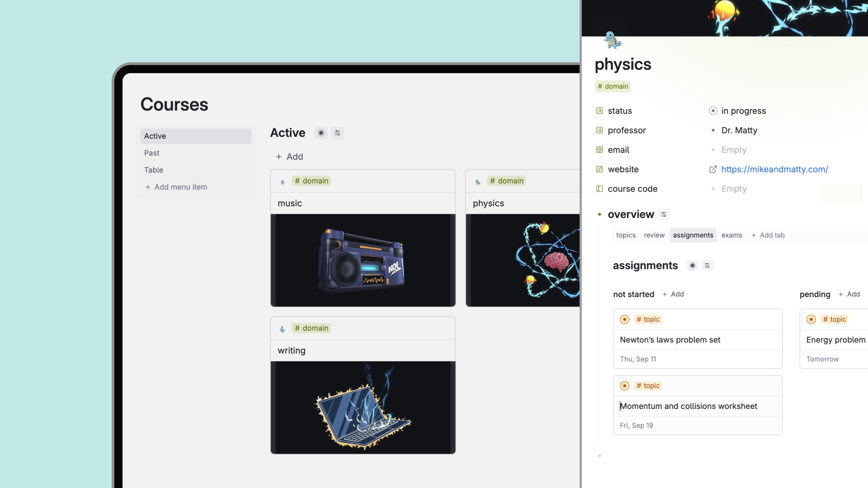Click the website field icon

coord(599,169)
